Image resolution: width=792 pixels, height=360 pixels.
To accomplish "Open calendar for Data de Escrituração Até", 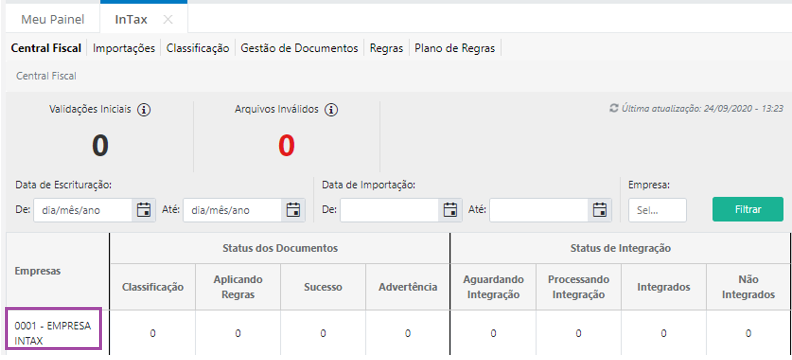I will 293,210.
